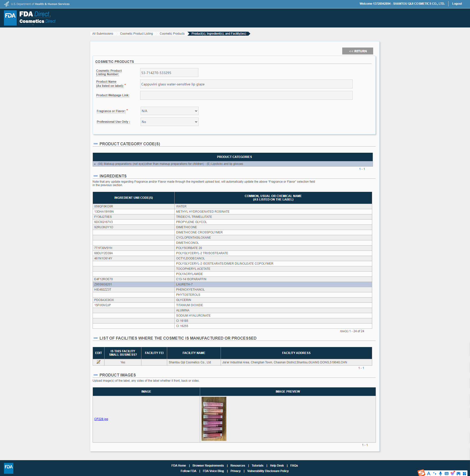Viewport: 470px width, 476px height.
Task: Open the soft keyboard icon in IME bar
Action: [446, 473]
